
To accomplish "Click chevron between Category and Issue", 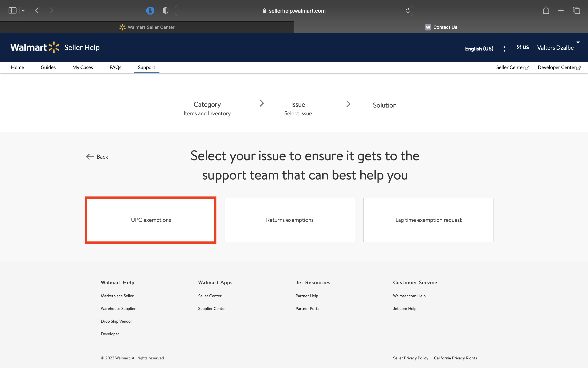I will pyautogui.click(x=262, y=103).
